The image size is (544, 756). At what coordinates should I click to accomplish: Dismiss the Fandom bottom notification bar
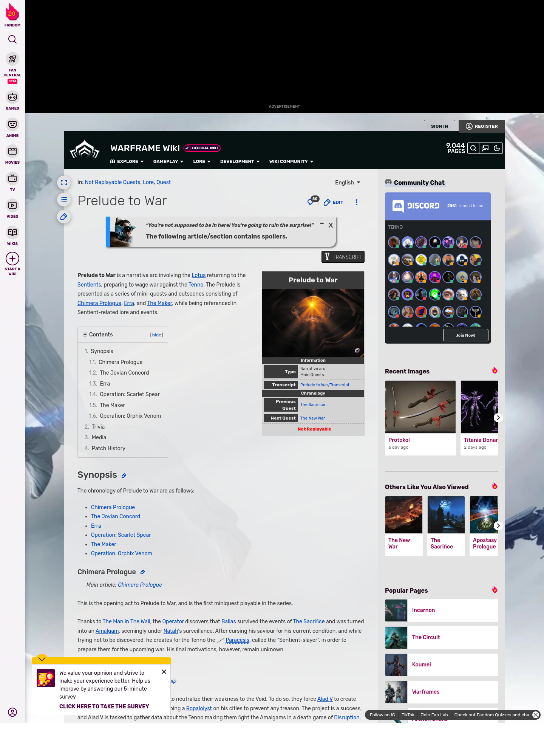[536, 715]
